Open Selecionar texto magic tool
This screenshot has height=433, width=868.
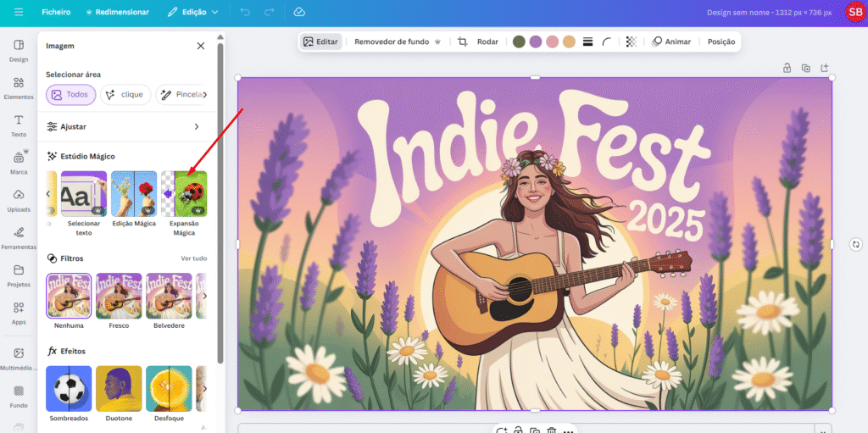[84, 203]
